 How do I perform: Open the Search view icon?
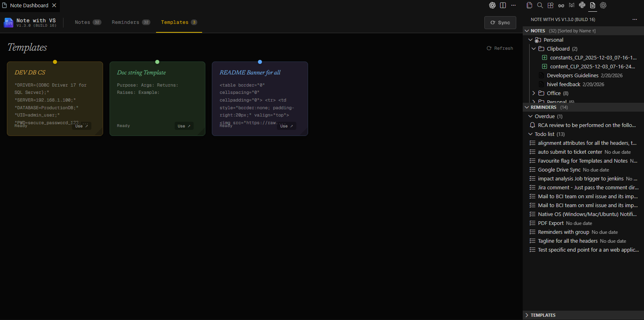click(540, 5)
